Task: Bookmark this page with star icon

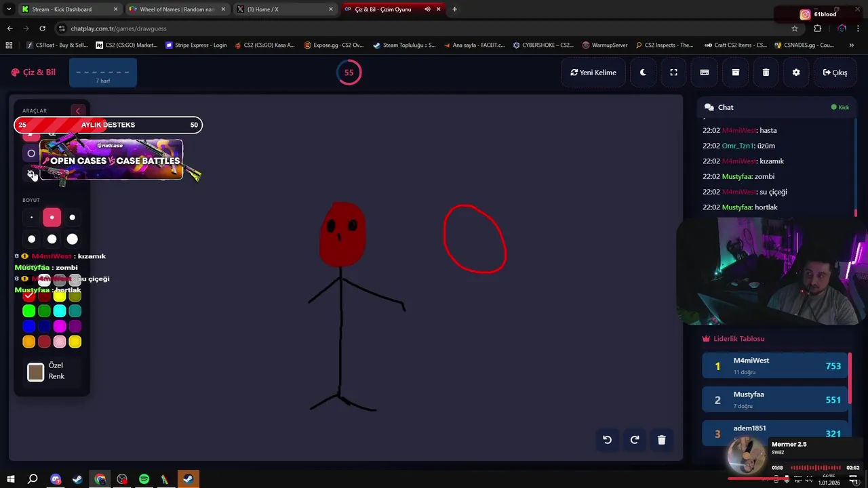Action: (795, 28)
